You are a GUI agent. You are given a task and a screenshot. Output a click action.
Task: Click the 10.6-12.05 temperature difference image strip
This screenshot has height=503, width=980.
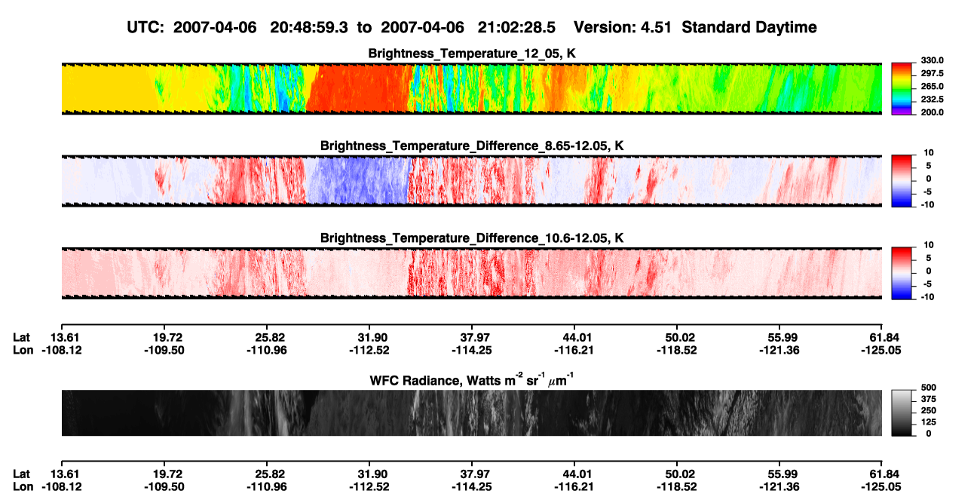coord(471,273)
